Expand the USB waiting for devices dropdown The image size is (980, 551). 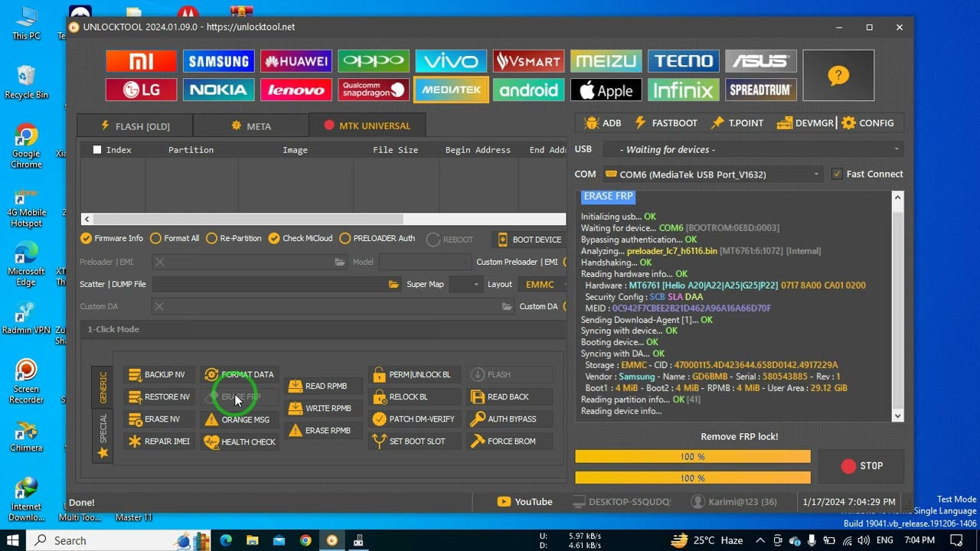tap(753, 149)
